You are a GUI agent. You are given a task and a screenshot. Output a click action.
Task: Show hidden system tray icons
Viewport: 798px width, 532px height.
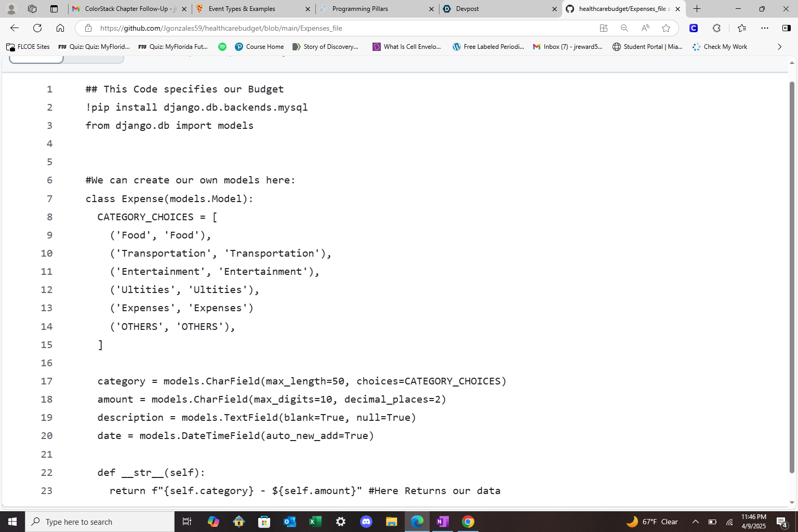point(696,522)
